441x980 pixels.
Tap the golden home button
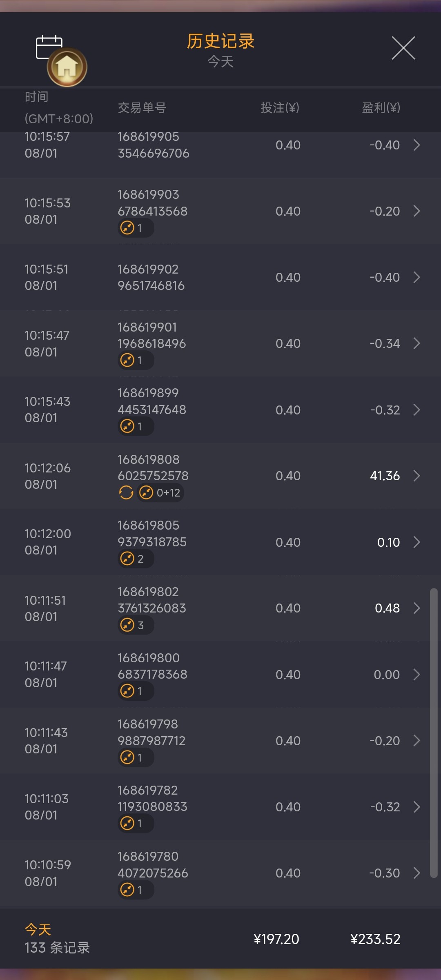[67, 67]
